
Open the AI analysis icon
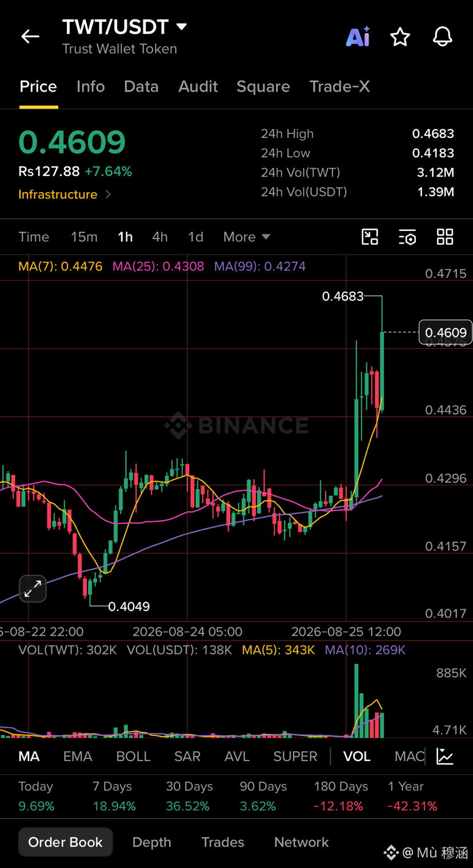(358, 37)
